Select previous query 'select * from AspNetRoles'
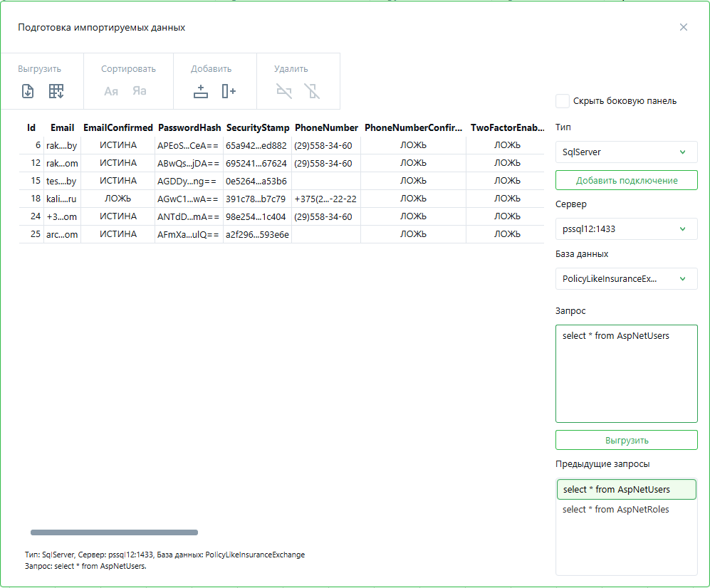Viewport: 710px width, 588px height. [616, 509]
